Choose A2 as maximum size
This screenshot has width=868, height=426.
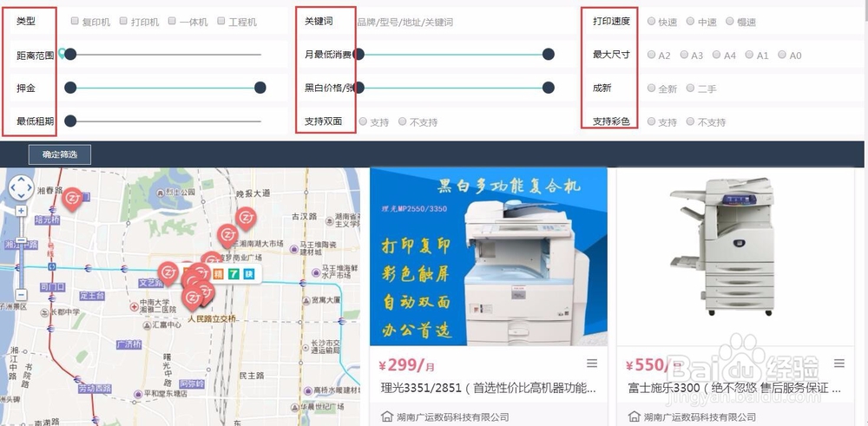tap(652, 54)
